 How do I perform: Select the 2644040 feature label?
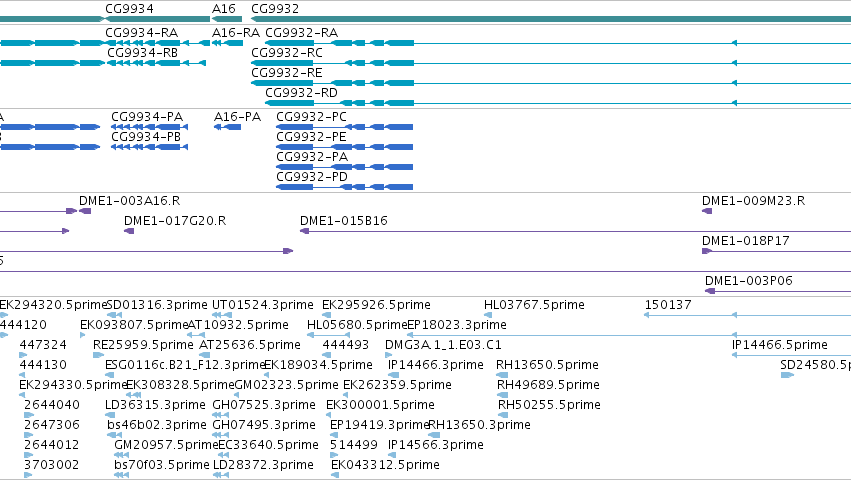click(x=52, y=406)
